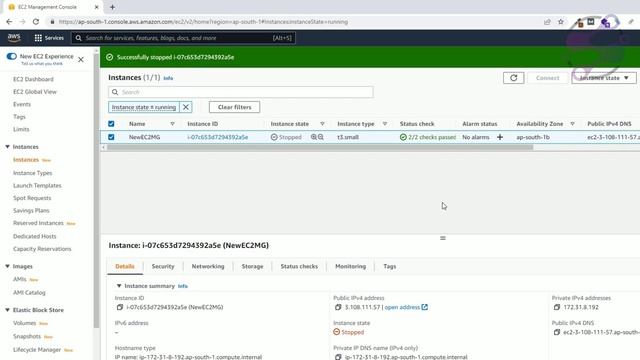Collapse the Images sidebar section

click(7, 266)
